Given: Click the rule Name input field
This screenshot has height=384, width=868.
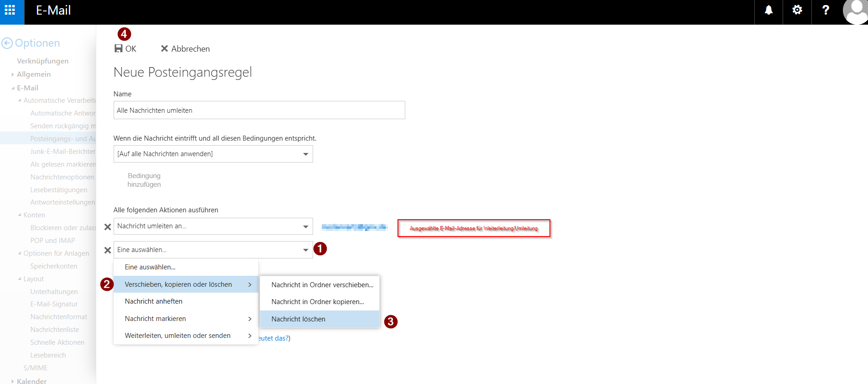Looking at the screenshot, I should point(259,110).
